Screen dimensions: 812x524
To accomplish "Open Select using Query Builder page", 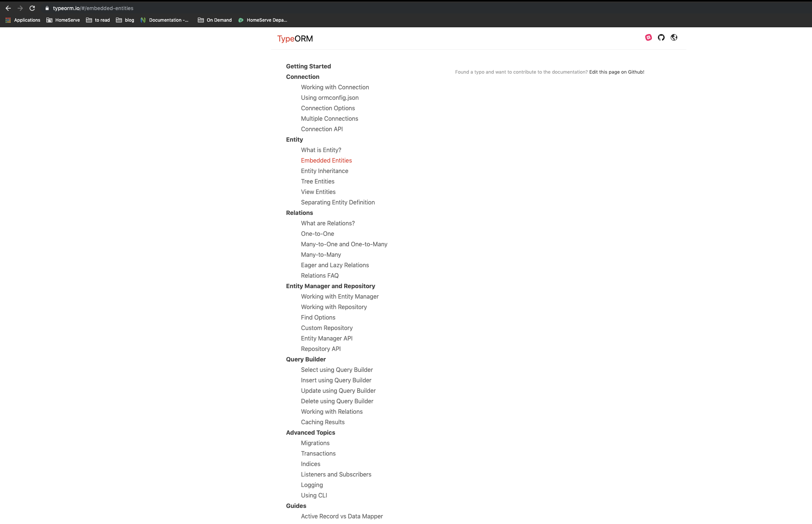I will click(337, 370).
